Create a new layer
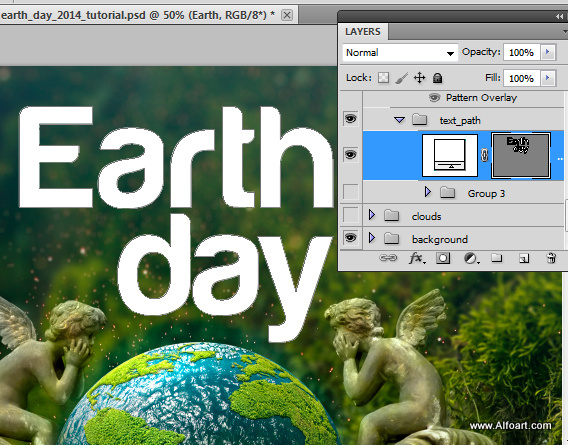Viewport: 568px width, 445px height. coord(524,258)
